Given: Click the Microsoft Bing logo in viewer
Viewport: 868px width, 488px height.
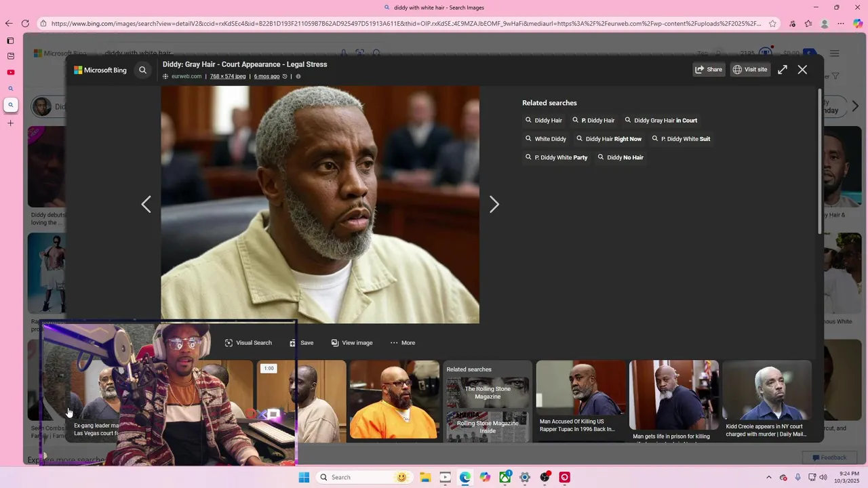Looking at the screenshot, I should [x=100, y=70].
